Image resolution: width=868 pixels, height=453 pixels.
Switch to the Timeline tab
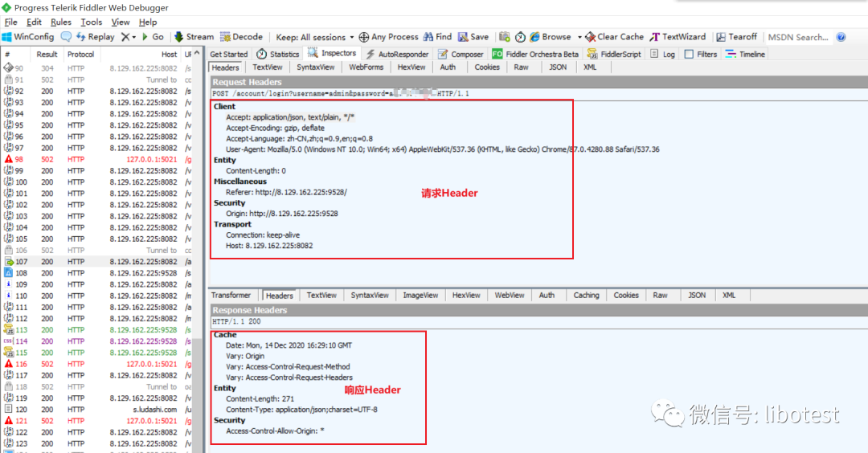point(745,54)
